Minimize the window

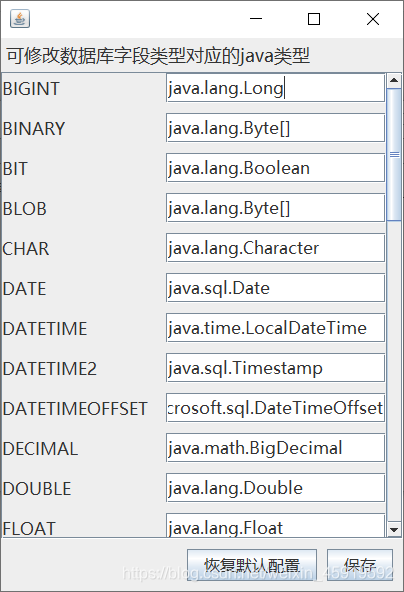coord(256,18)
